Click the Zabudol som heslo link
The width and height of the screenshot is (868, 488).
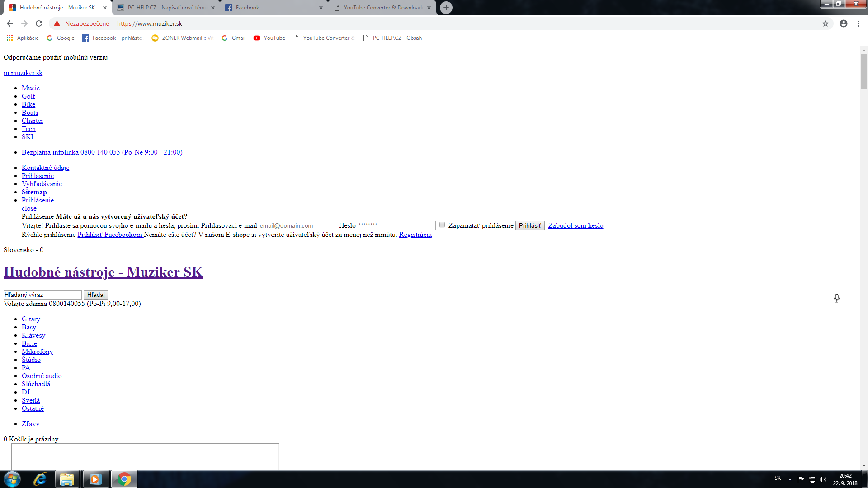tap(576, 225)
